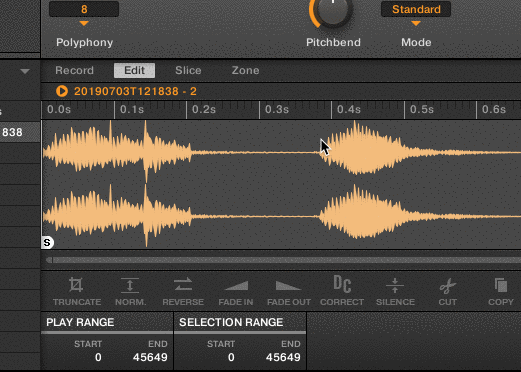Select the 838 sample row in list

20,132
